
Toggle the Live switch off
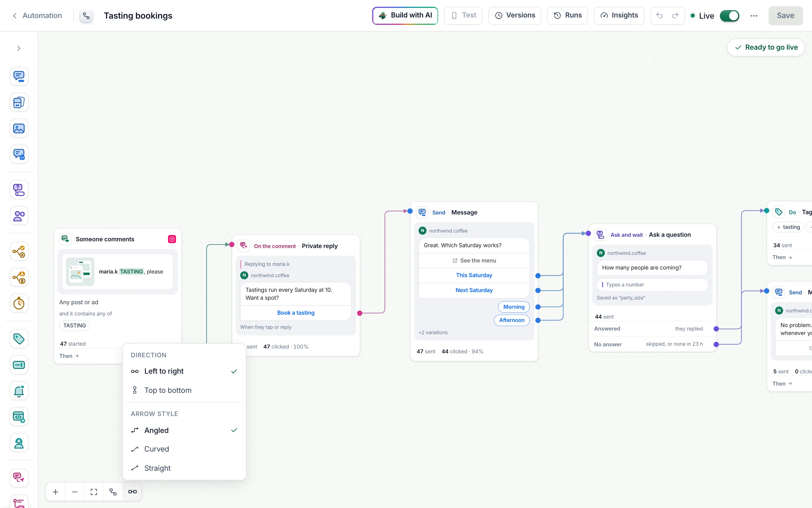(x=729, y=16)
